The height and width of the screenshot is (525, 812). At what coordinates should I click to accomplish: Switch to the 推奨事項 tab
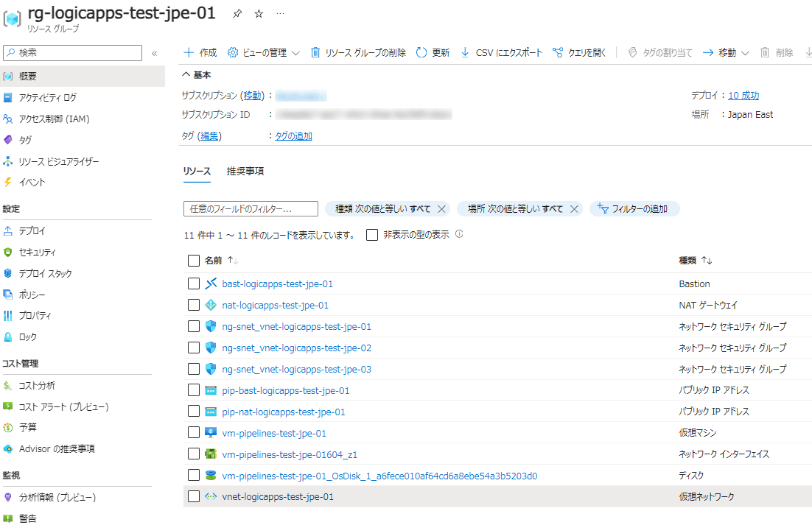245,172
